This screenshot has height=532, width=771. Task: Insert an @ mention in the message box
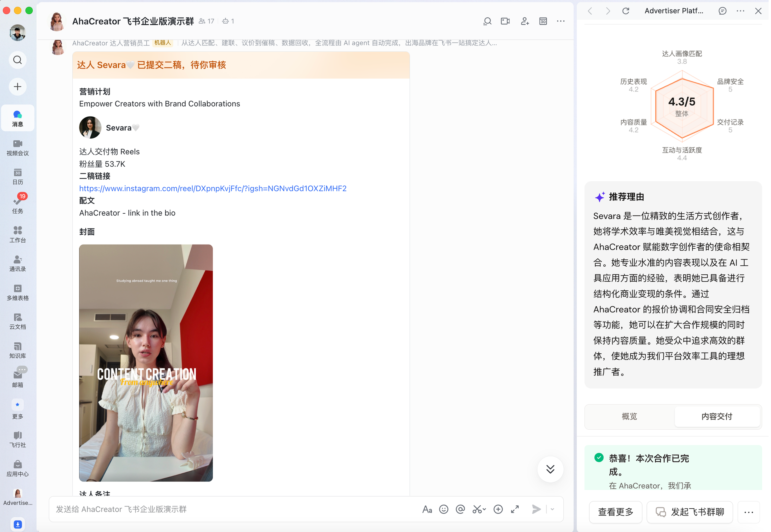pos(460,509)
